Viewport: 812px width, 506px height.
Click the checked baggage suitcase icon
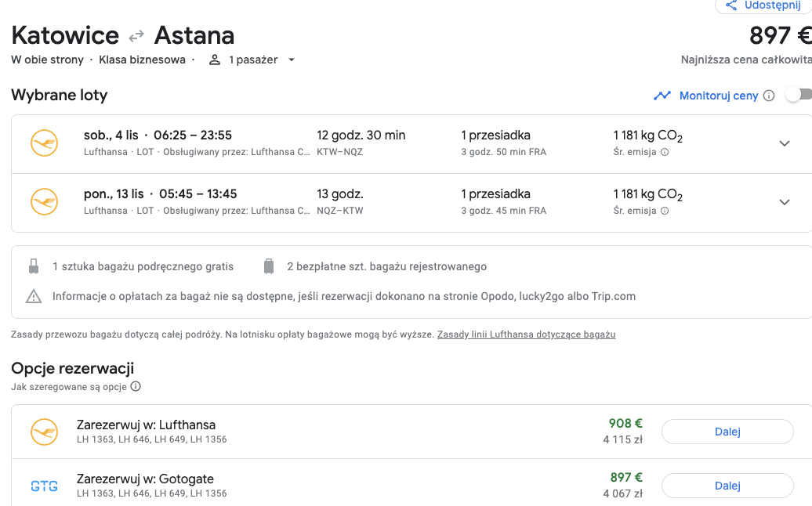[268, 266]
